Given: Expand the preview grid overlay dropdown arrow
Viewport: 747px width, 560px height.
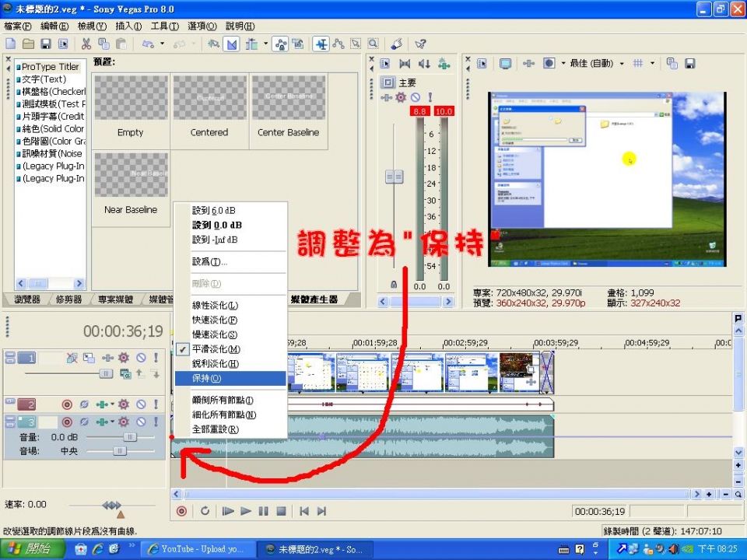Looking at the screenshot, I should (653, 64).
